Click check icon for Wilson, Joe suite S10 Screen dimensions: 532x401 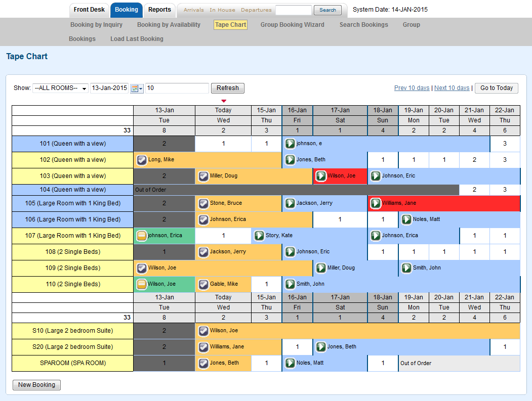[203, 331]
